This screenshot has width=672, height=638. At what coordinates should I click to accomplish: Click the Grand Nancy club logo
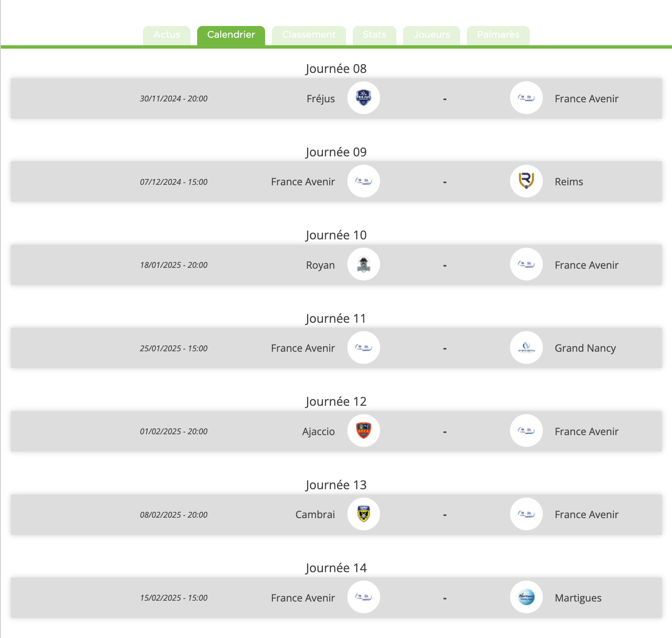tap(526, 348)
